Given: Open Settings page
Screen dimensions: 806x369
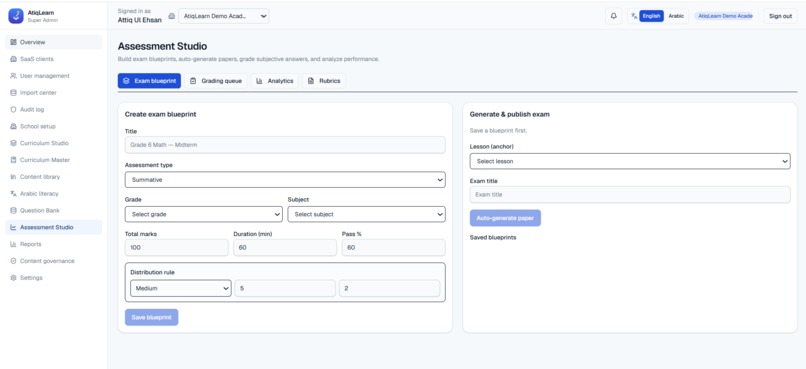Looking at the screenshot, I should tap(53, 278).
